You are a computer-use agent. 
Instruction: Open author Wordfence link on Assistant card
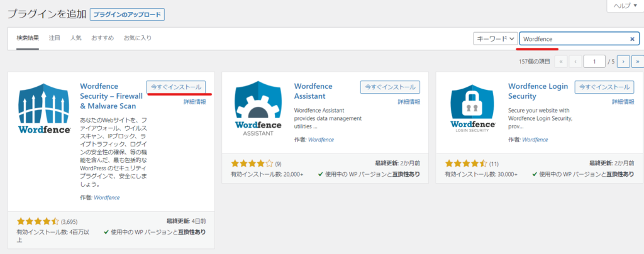[321, 140]
